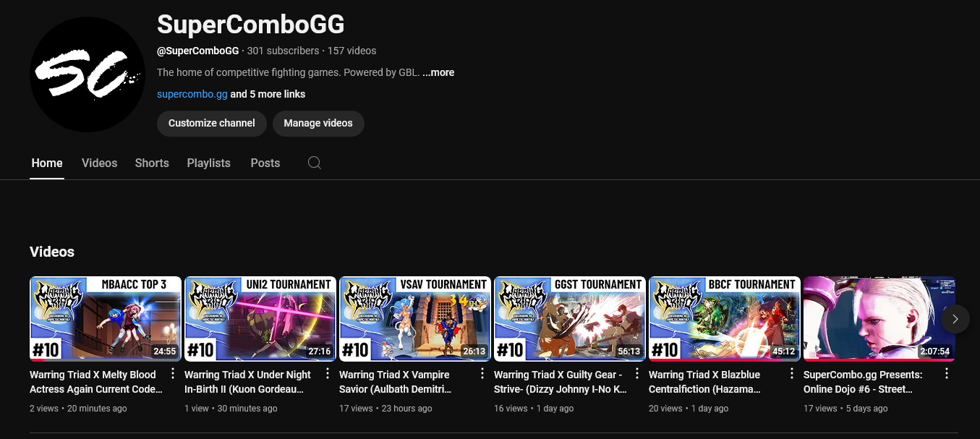Switch to the Videos tab
The image size is (980, 439).
99,163
